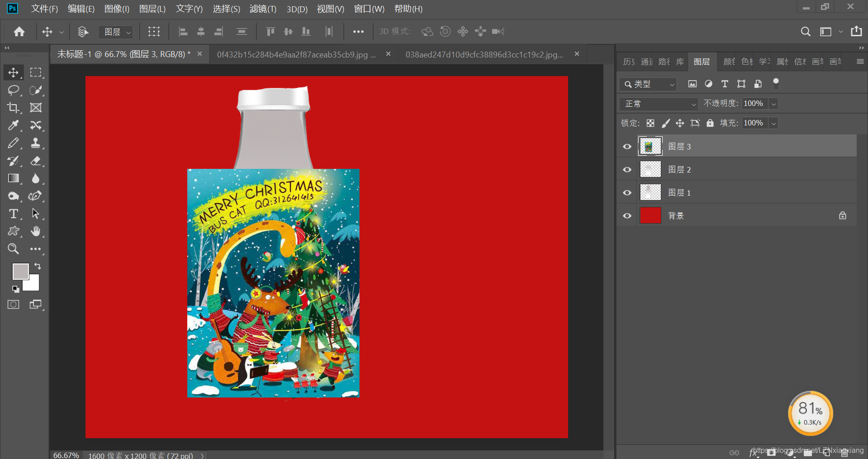Switch to the 路径 panel tab
This screenshot has height=459, width=868.
click(x=664, y=62)
